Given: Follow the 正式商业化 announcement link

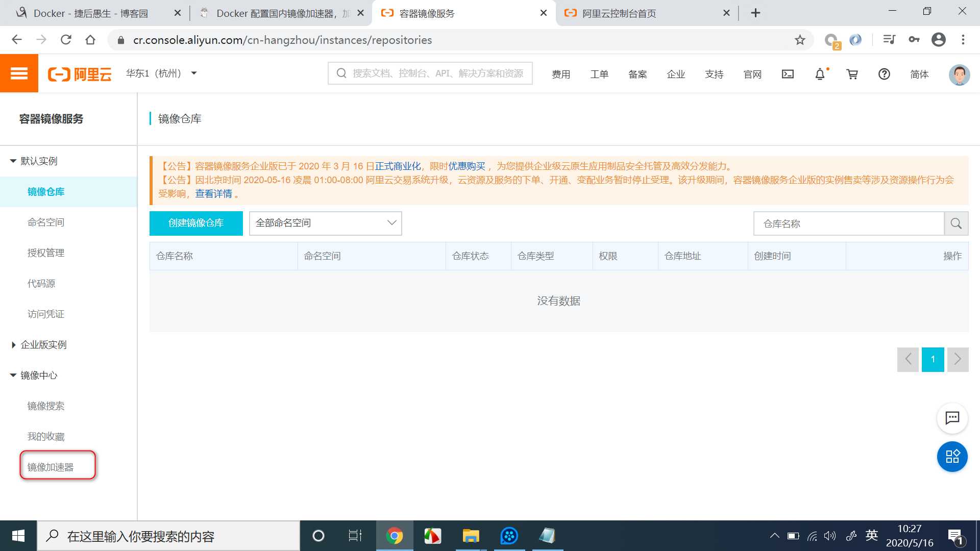Looking at the screenshot, I should click(x=398, y=166).
